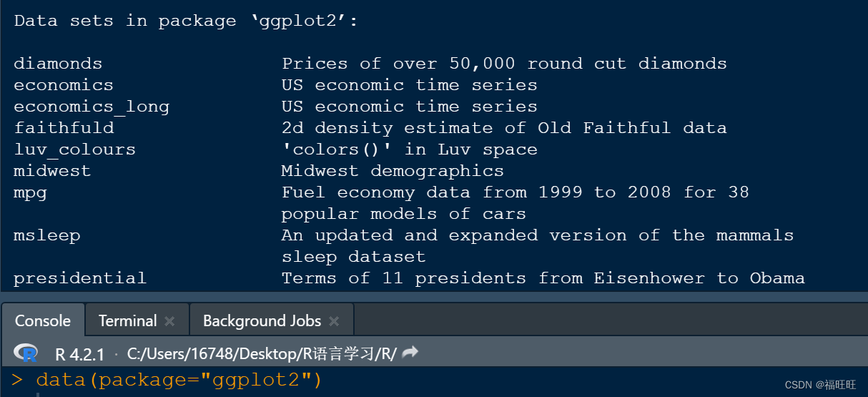Click the 'faithfuld' dataset name
868x397 pixels.
(64, 128)
